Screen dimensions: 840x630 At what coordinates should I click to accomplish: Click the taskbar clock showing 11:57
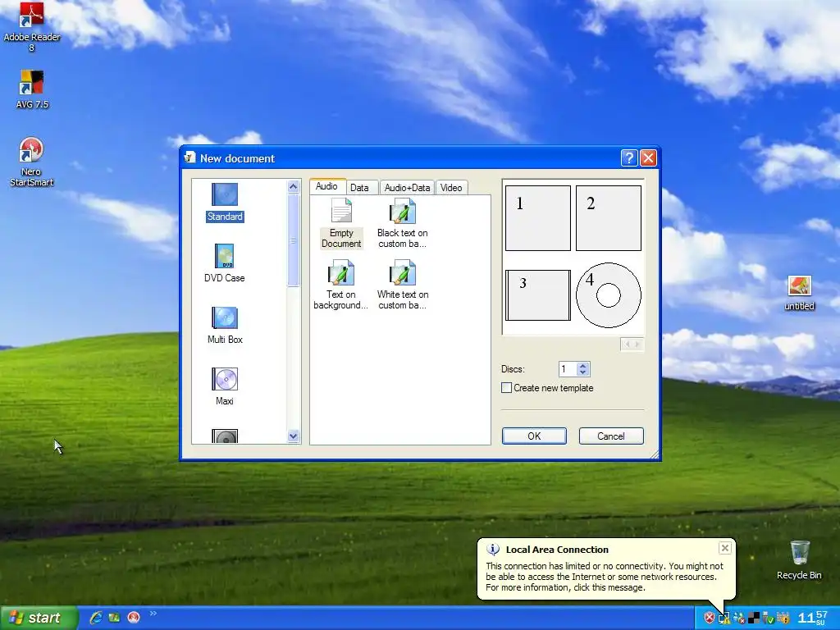812,619
